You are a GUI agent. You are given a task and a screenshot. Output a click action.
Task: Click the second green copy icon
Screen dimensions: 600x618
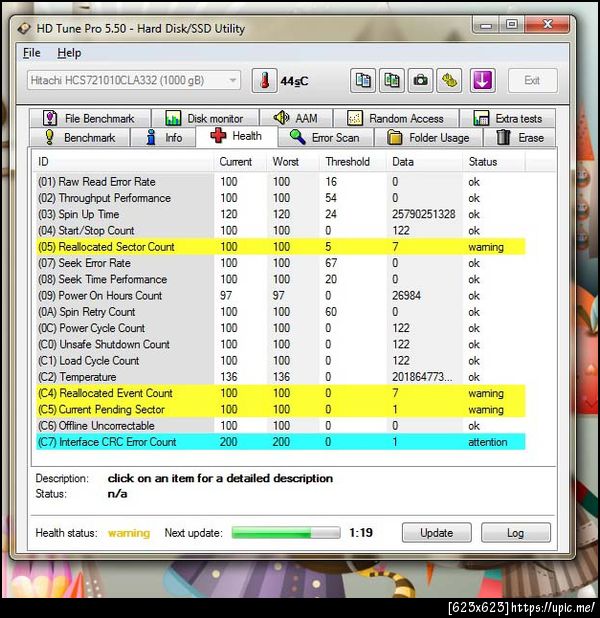click(x=391, y=80)
